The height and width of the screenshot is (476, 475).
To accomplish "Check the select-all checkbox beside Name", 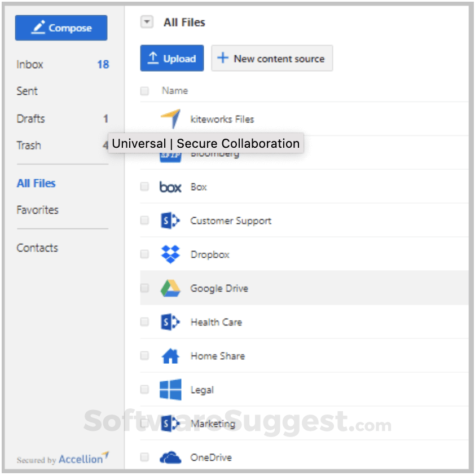I will coord(144,91).
